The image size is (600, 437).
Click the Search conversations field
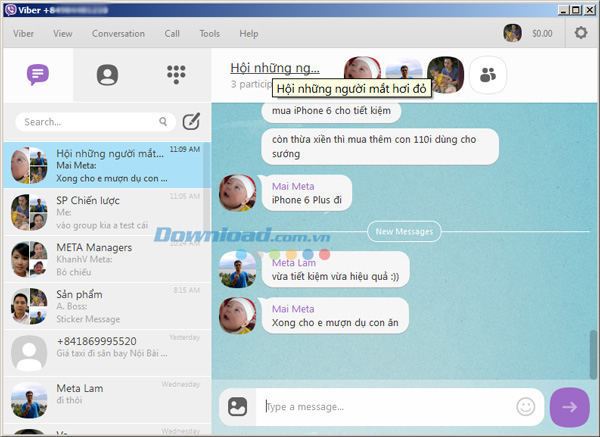tap(95, 122)
